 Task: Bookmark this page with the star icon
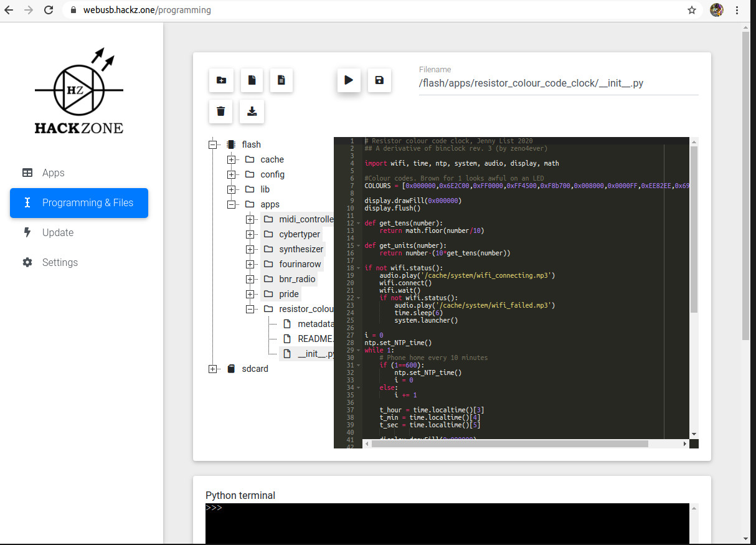click(x=691, y=10)
